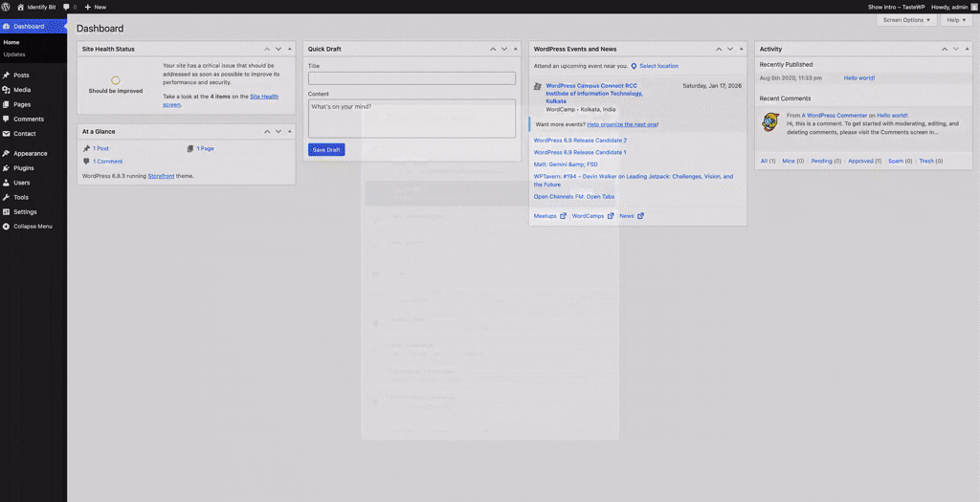Open the comments bubble icon in admin bar

click(x=67, y=7)
